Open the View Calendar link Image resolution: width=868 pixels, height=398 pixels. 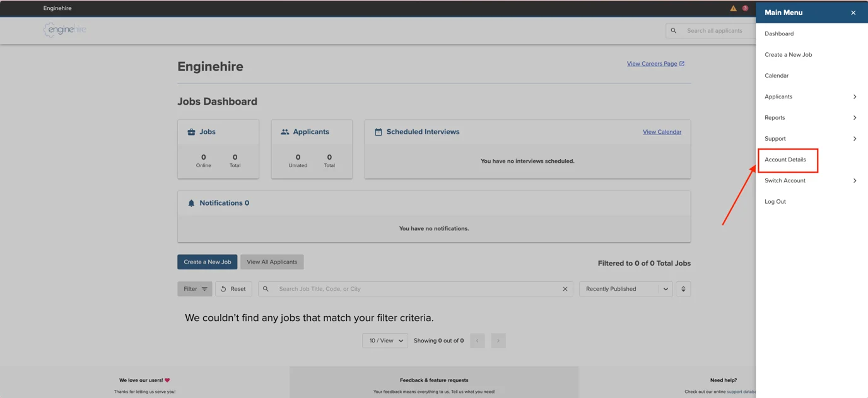point(662,132)
